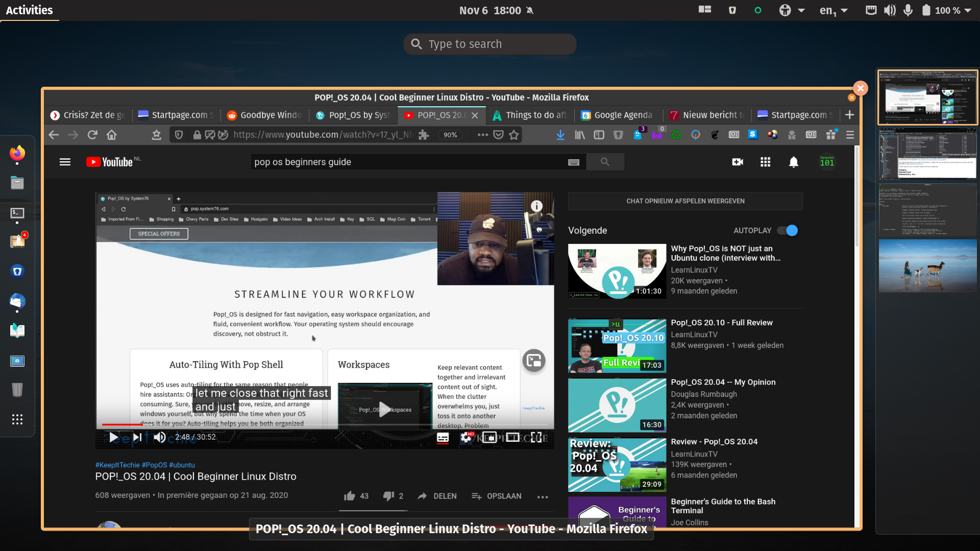Open on-screen keyboard in YouTube search
This screenshot has width=980, height=551.
tap(574, 162)
